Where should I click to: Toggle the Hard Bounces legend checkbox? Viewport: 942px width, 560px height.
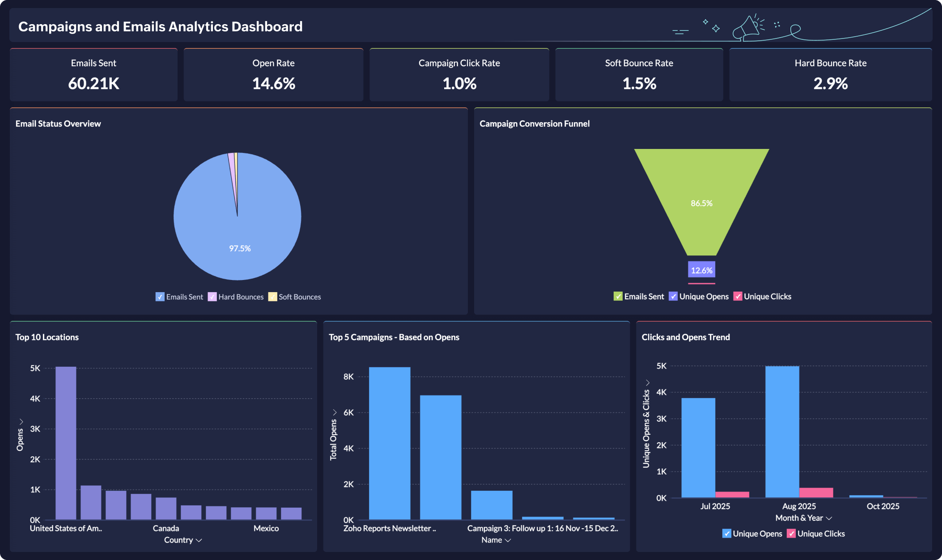click(x=212, y=297)
